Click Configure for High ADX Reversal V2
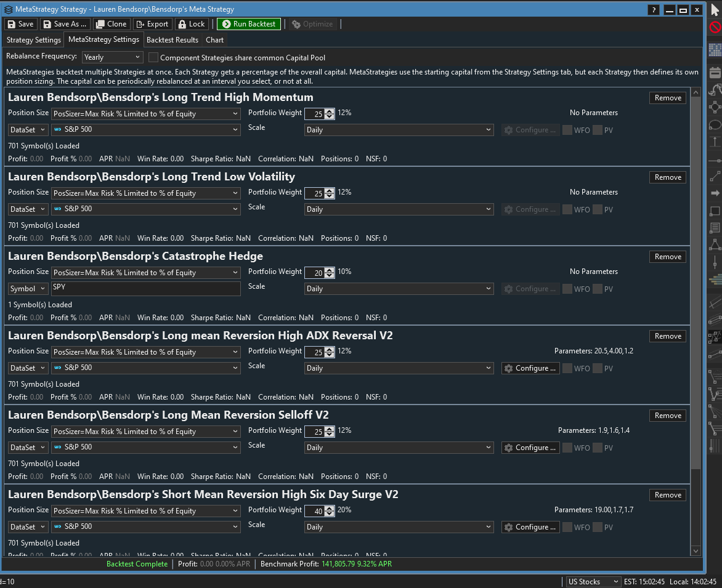The width and height of the screenshot is (722, 588). 530,368
